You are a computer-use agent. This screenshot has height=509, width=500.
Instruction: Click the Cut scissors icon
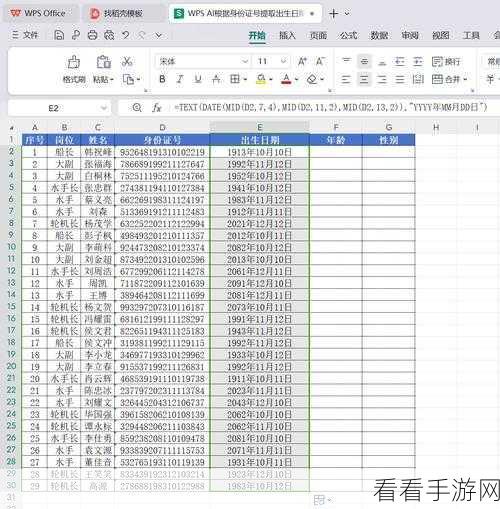click(127, 61)
